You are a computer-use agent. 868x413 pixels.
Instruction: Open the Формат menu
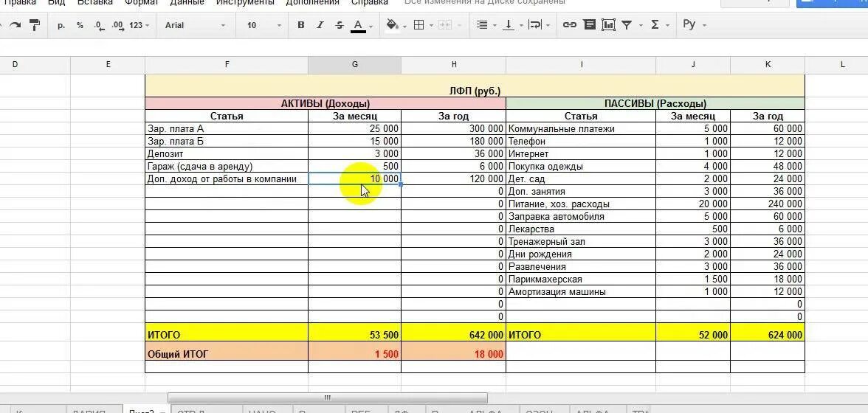[x=140, y=2]
